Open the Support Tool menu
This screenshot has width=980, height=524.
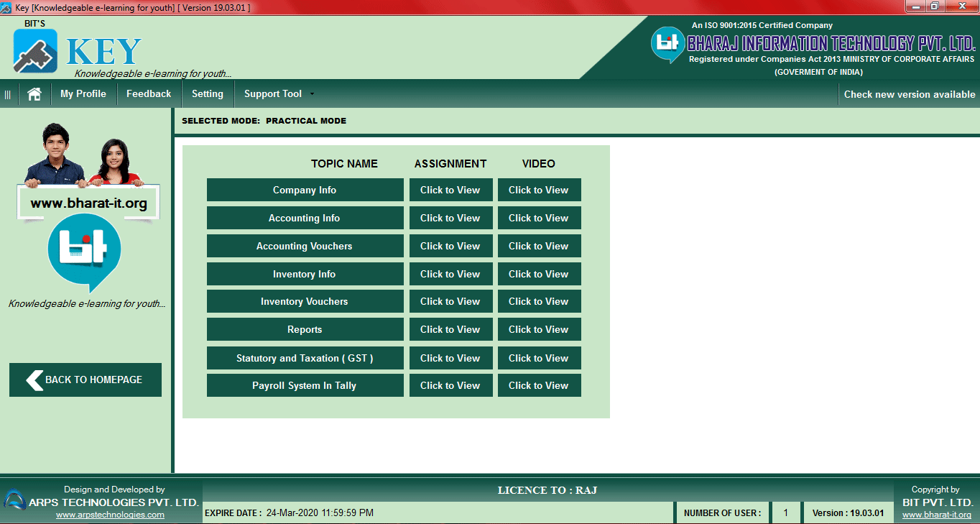[x=273, y=94]
